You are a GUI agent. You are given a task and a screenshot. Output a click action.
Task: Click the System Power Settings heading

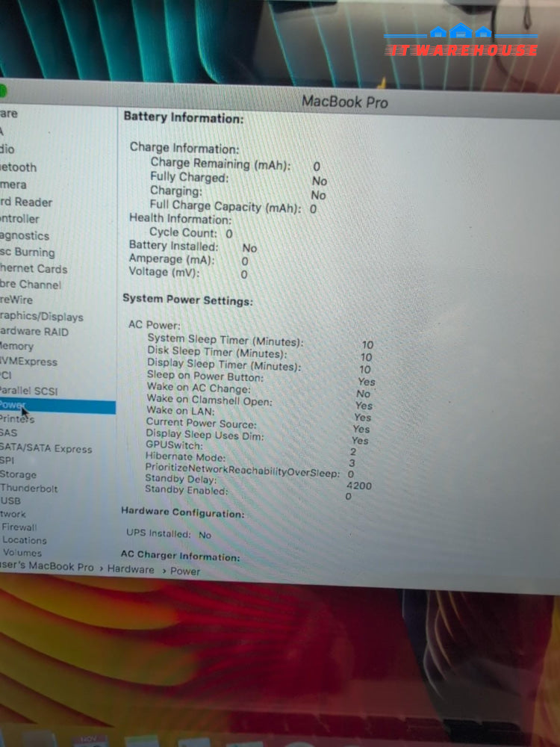(187, 300)
